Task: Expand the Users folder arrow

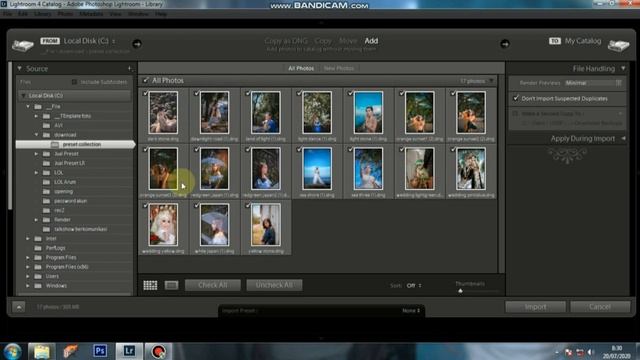Action: click(28, 276)
